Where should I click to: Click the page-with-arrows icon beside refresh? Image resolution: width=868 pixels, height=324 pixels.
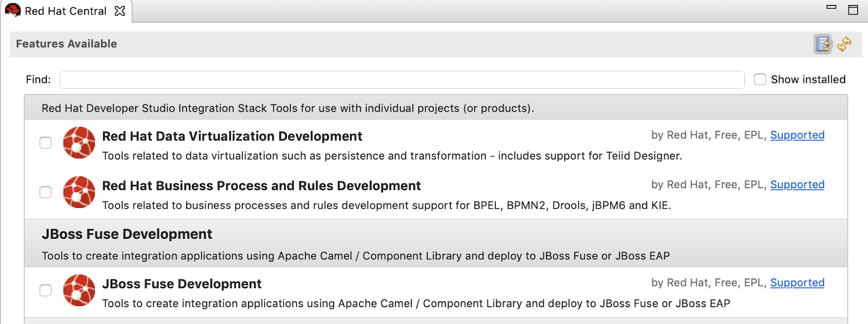click(x=823, y=44)
